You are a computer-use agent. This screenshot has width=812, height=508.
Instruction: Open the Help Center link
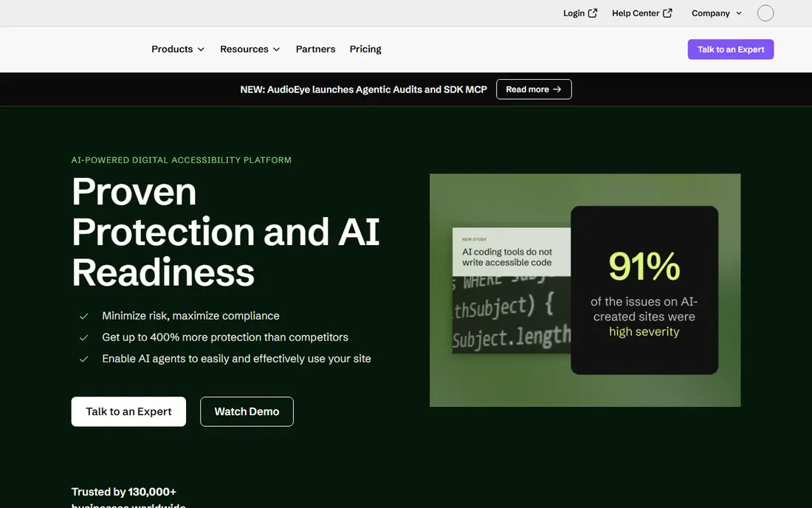pyautogui.click(x=642, y=13)
